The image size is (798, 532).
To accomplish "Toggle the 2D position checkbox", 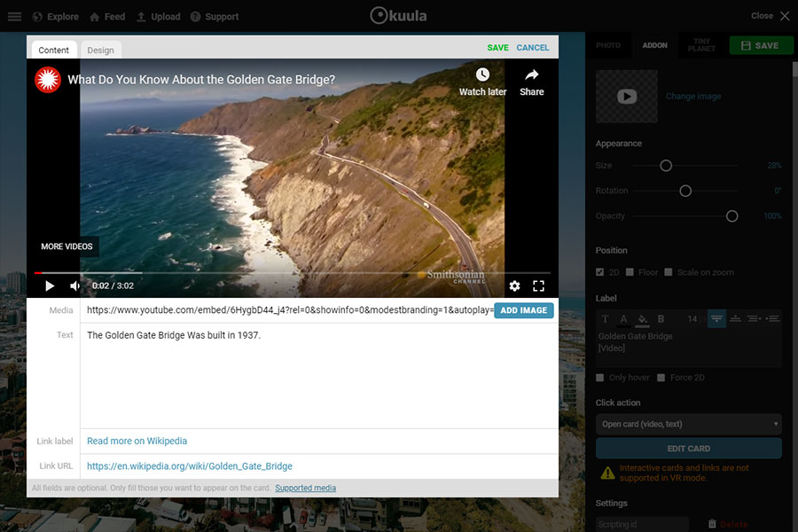I will [600, 272].
